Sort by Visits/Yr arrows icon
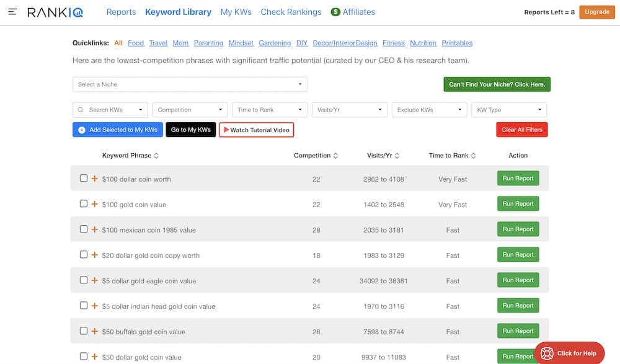The width and height of the screenshot is (620, 364). click(397, 156)
